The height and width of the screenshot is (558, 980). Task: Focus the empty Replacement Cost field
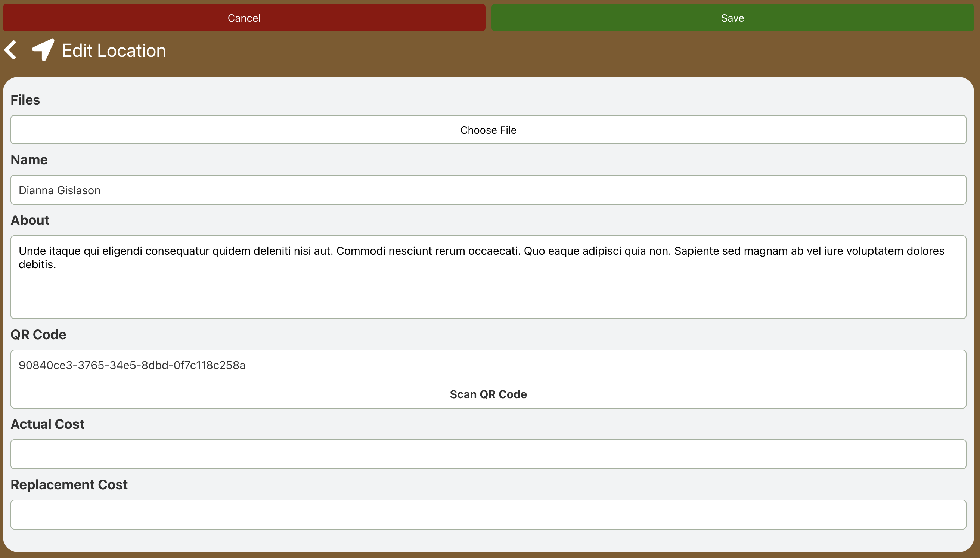pos(488,515)
